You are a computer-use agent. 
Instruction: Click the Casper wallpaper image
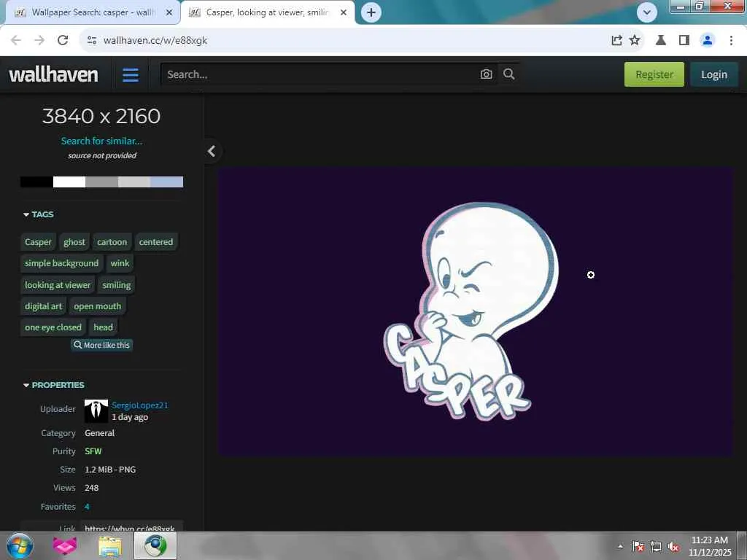[475, 312]
